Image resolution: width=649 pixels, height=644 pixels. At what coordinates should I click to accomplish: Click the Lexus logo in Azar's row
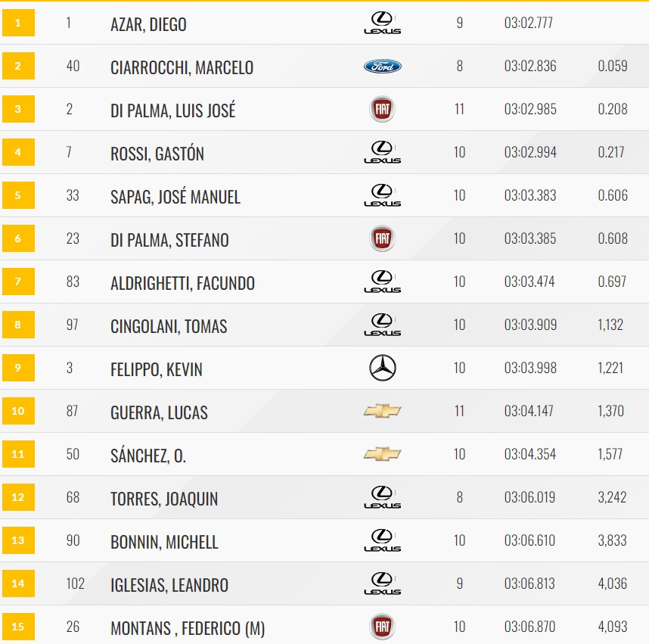tap(382, 23)
